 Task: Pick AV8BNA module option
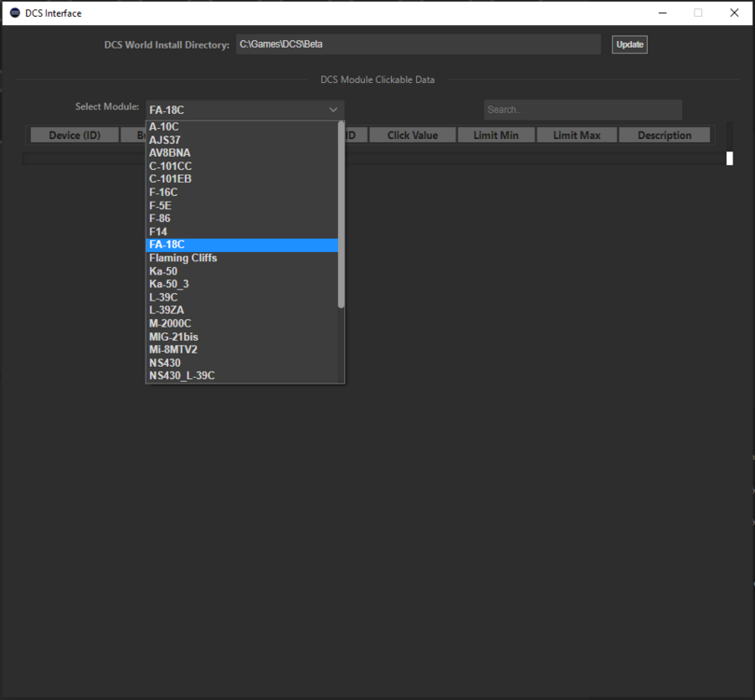[242, 153]
